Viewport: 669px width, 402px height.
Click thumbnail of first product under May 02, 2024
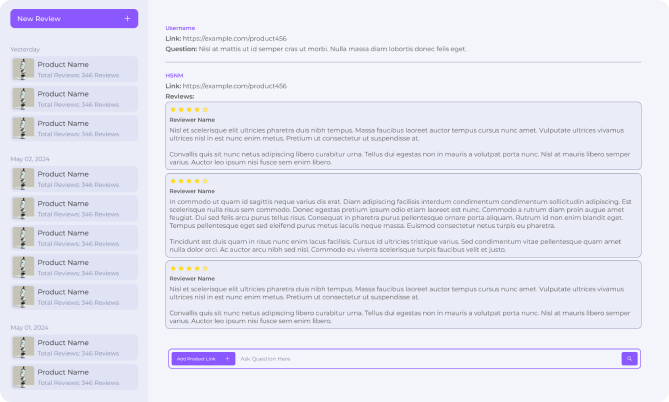[23, 178]
